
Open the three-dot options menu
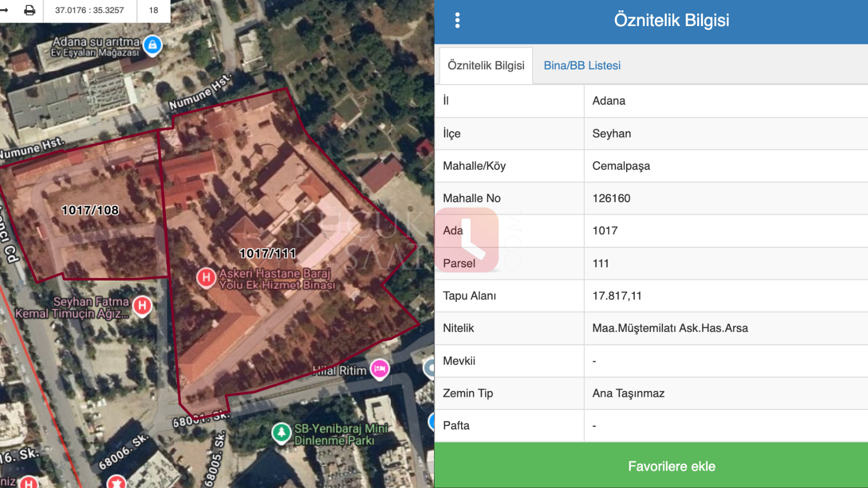point(457,21)
